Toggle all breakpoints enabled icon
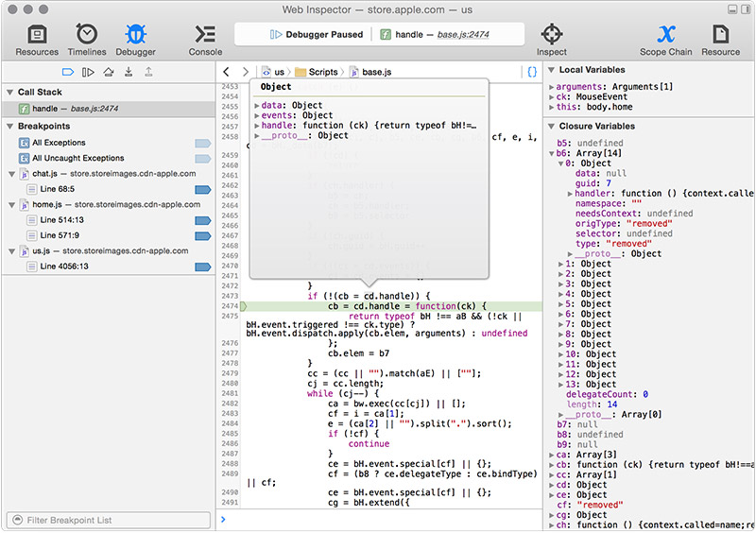This screenshot has height=533, width=756. point(68,73)
